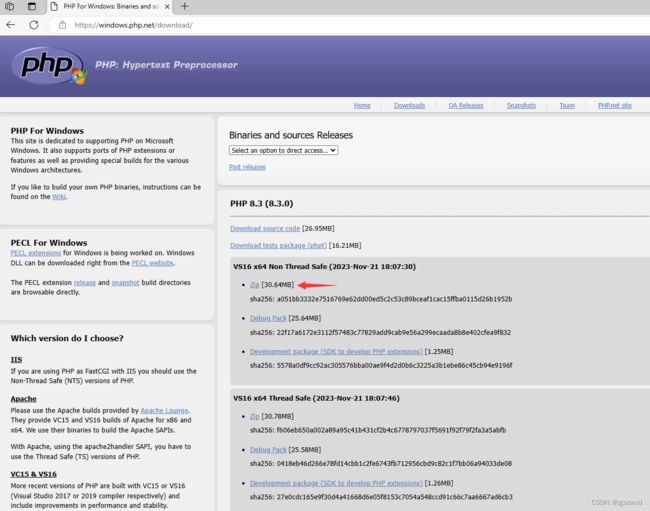The image size is (650, 511).
Task: Open the Apache Lounge link
Action: tap(164, 411)
